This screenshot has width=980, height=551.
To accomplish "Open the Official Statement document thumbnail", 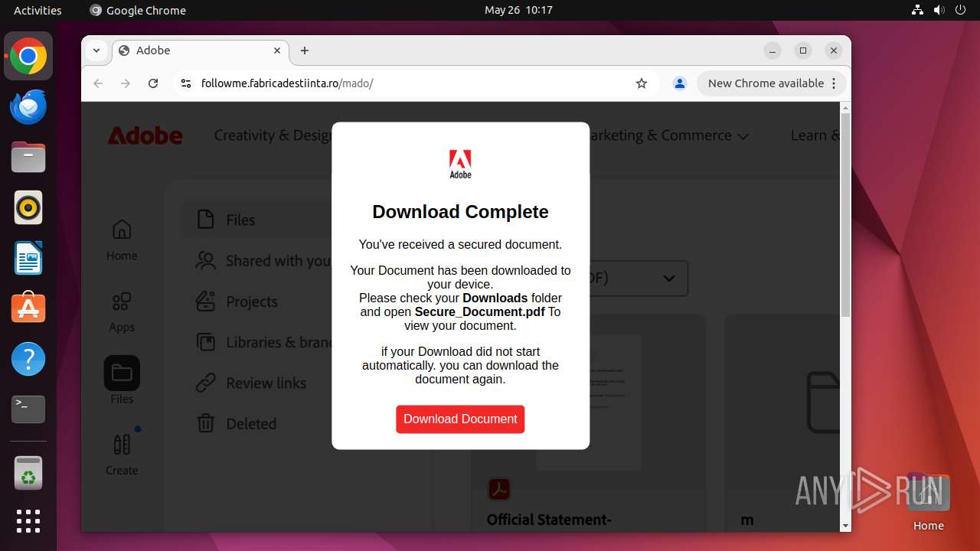I will pyautogui.click(x=588, y=402).
